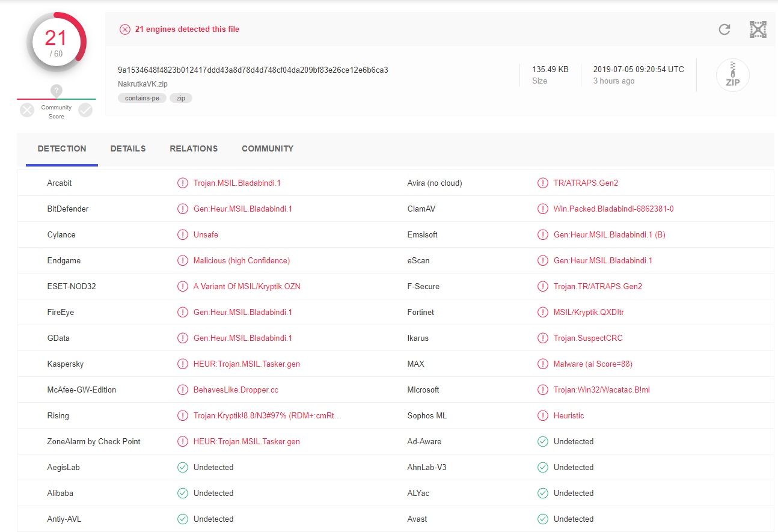Click the warning icon for ClamAV's detection
The height and width of the screenshot is (532, 778).
tap(543, 209)
